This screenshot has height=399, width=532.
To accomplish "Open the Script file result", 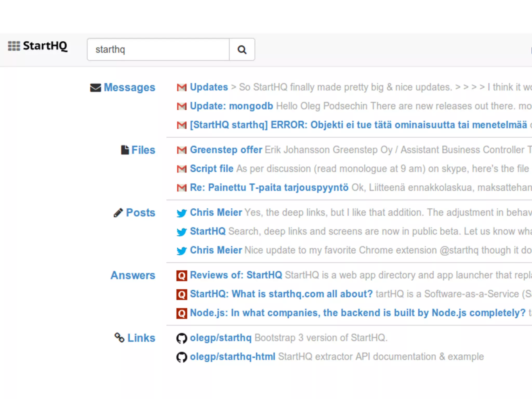I will point(212,169).
